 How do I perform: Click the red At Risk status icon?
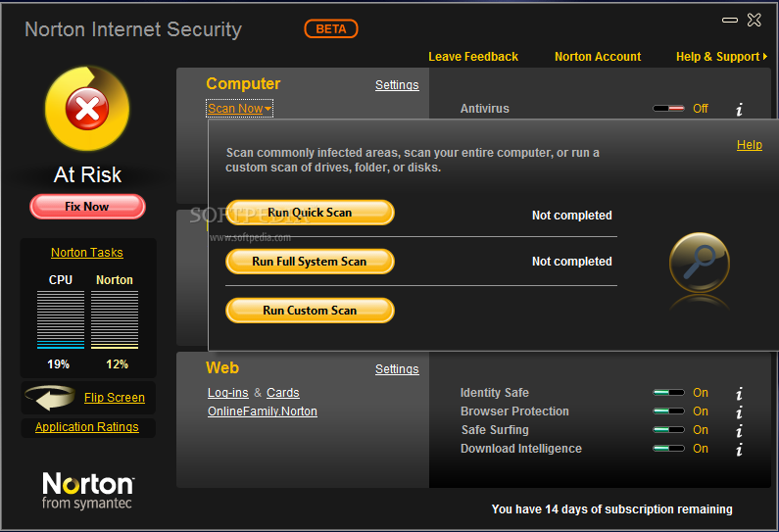point(87,110)
